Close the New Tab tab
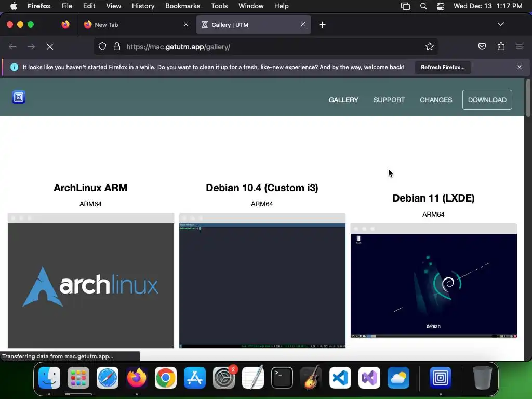 click(186, 24)
